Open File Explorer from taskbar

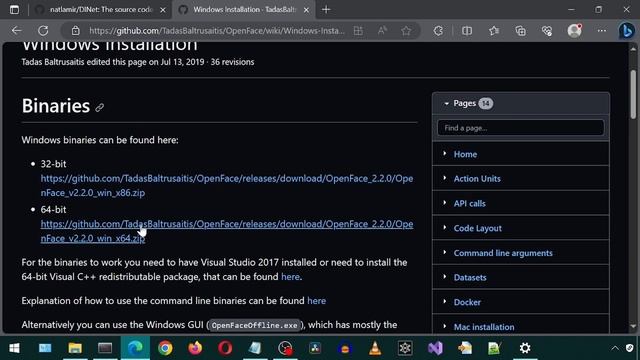coord(75,348)
